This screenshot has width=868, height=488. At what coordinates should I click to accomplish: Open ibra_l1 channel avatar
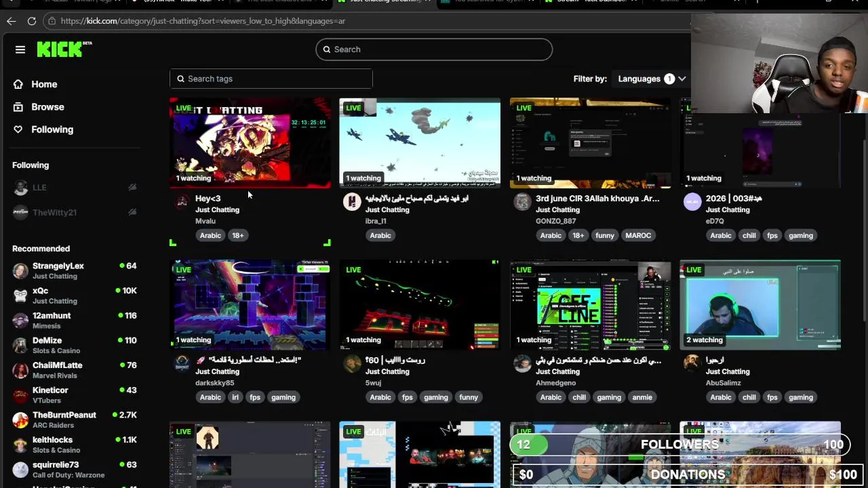click(352, 202)
